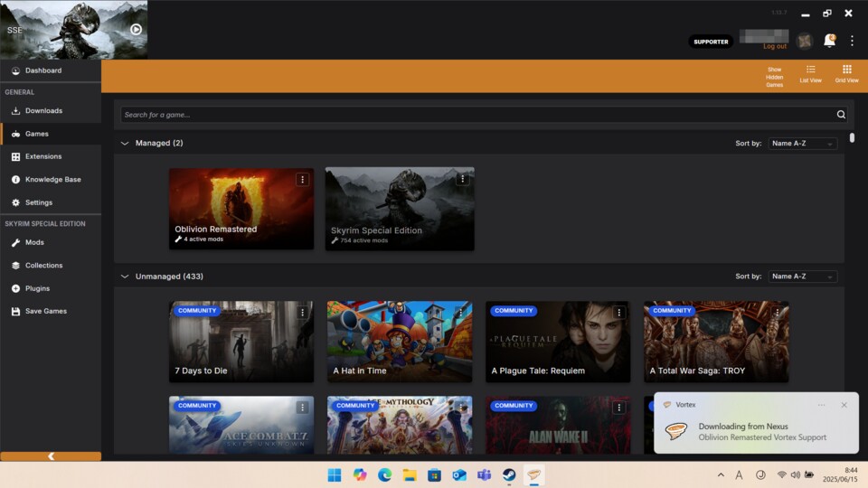Open the top-right kebab menu
The height and width of the screenshot is (488, 868).
click(x=852, y=41)
